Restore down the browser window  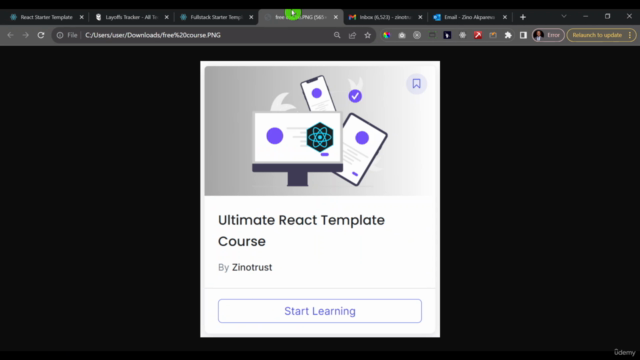[607, 16]
